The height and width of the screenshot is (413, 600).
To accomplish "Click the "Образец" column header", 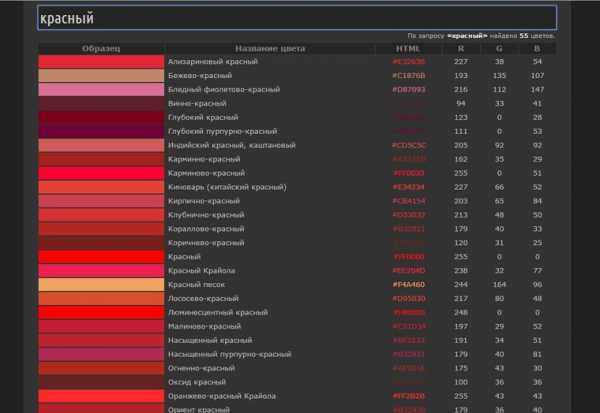I will click(x=101, y=48).
